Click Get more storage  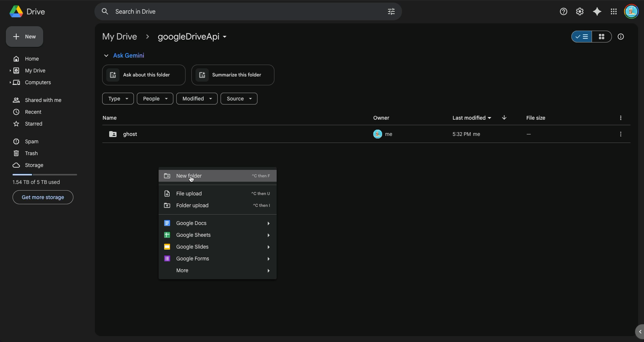point(43,197)
